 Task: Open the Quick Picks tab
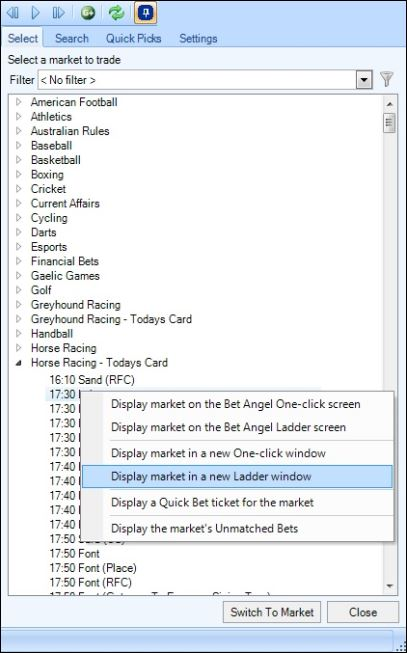tap(133, 38)
